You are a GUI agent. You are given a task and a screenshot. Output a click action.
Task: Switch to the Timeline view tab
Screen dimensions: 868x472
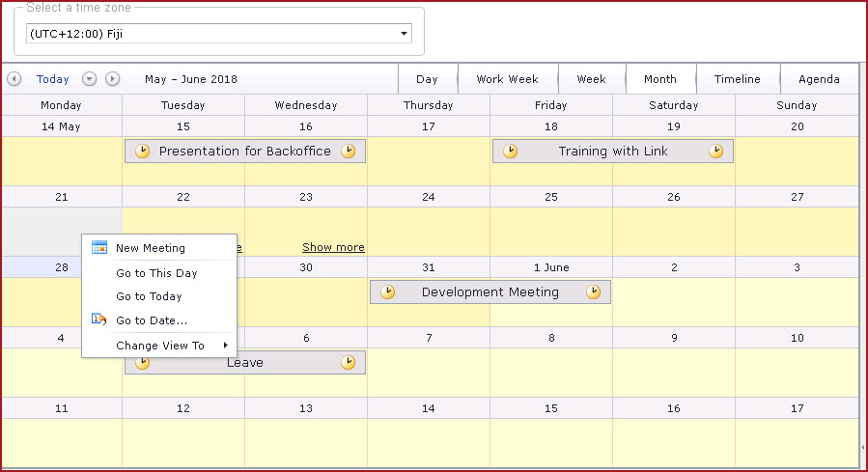[737, 79]
